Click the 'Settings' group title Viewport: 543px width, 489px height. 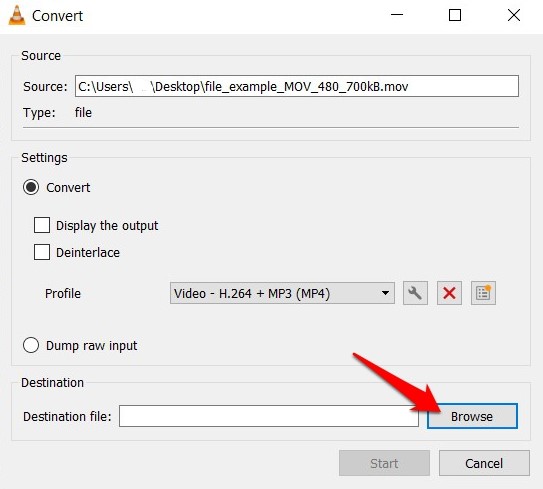point(44,158)
